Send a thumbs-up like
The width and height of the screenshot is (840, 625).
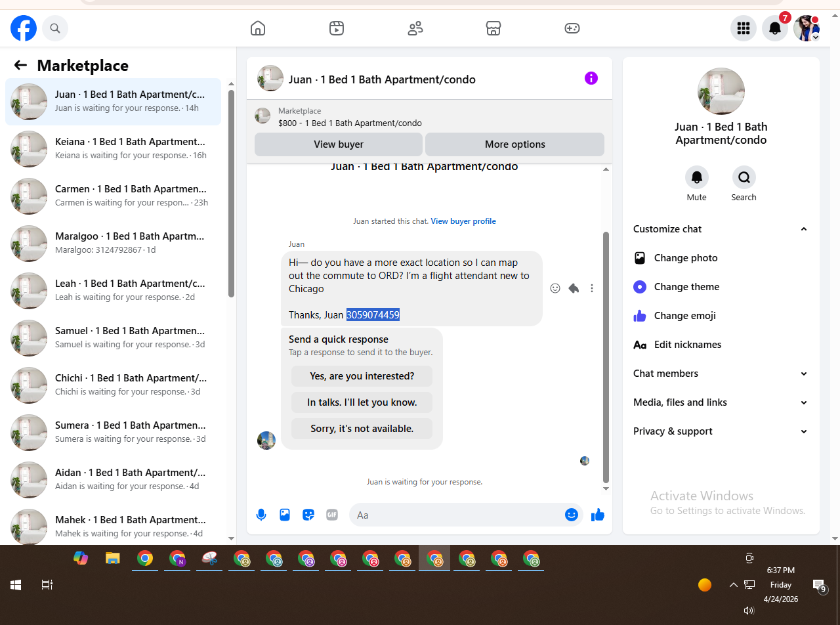click(598, 515)
